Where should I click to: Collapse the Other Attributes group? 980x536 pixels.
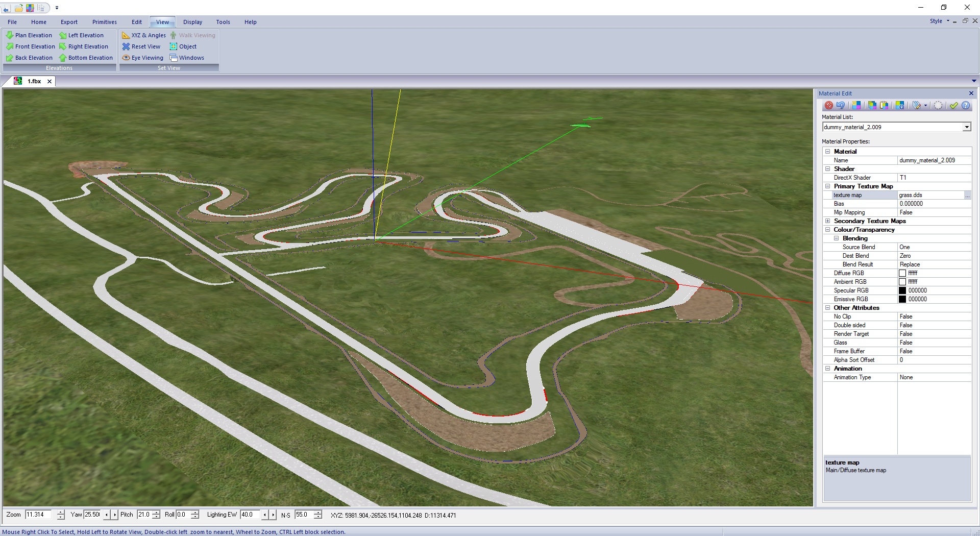click(x=827, y=308)
